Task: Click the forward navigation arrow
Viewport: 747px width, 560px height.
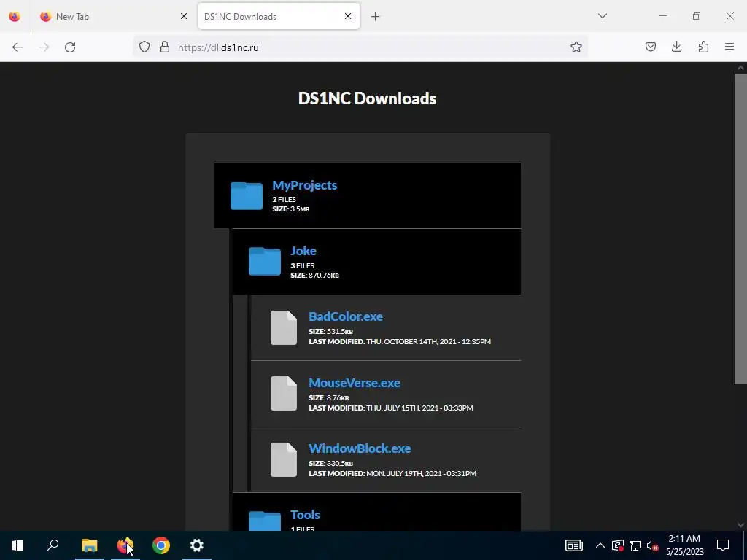Action: click(x=44, y=47)
